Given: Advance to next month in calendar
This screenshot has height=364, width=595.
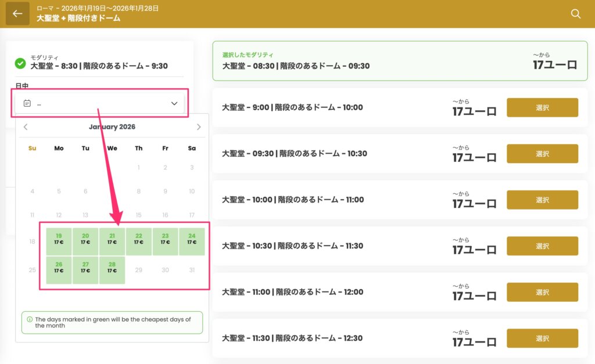Looking at the screenshot, I should click(199, 127).
